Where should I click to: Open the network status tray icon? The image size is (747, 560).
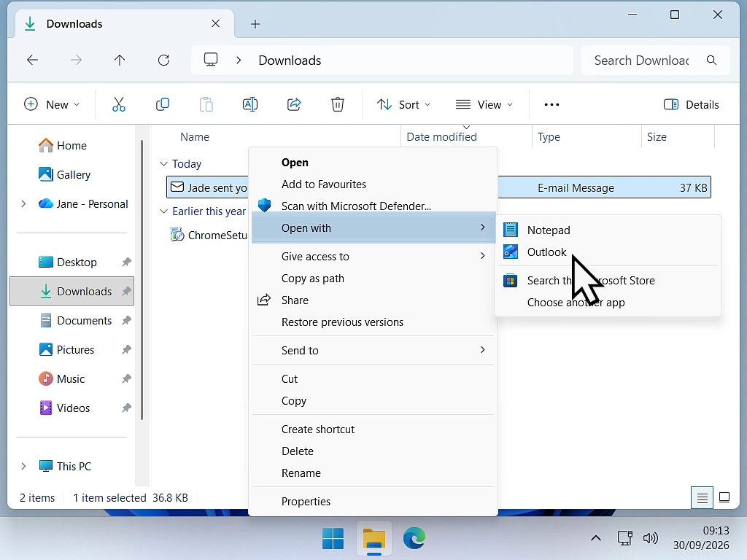[624, 539]
